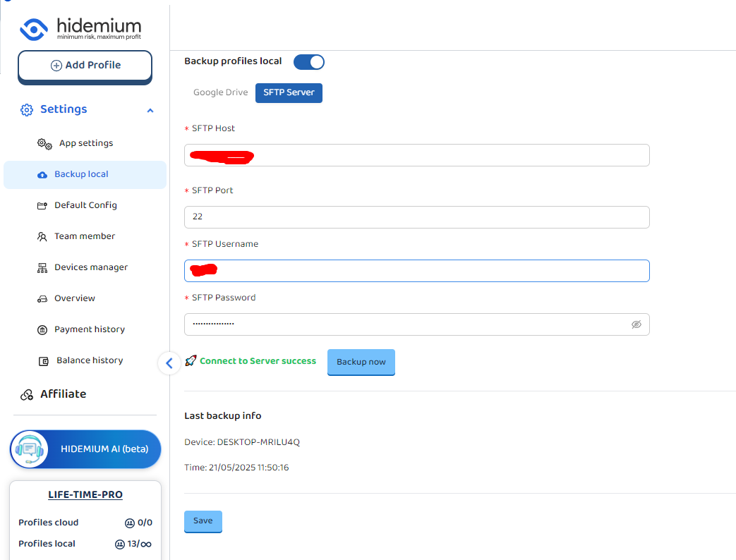Click into the SFTP Port field
This screenshot has width=736, height=560.
416,217
